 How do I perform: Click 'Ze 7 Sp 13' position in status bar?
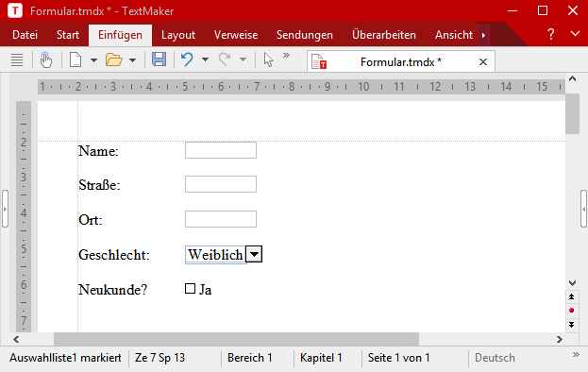pyautogui.click(x=160, y=358)
